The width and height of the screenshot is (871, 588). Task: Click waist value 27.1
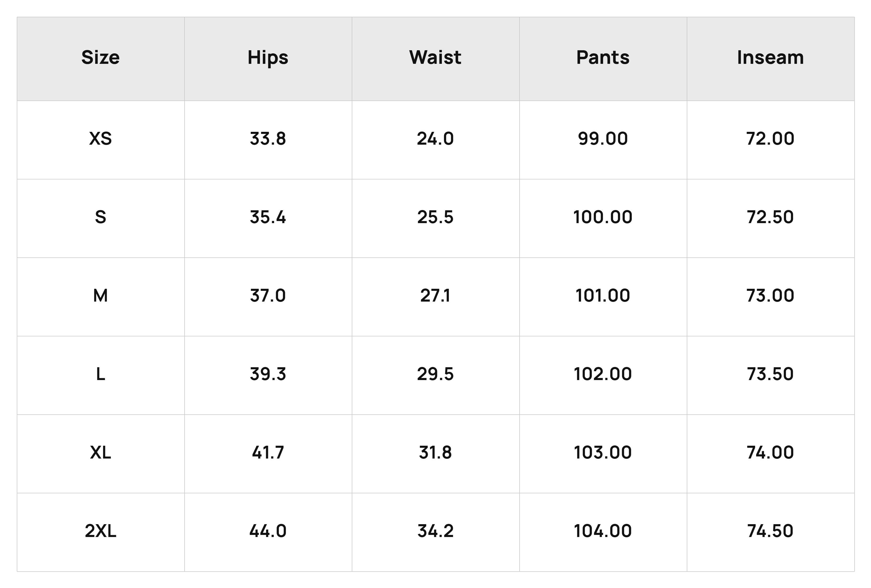pyautogui.click(x=435, y=296)
